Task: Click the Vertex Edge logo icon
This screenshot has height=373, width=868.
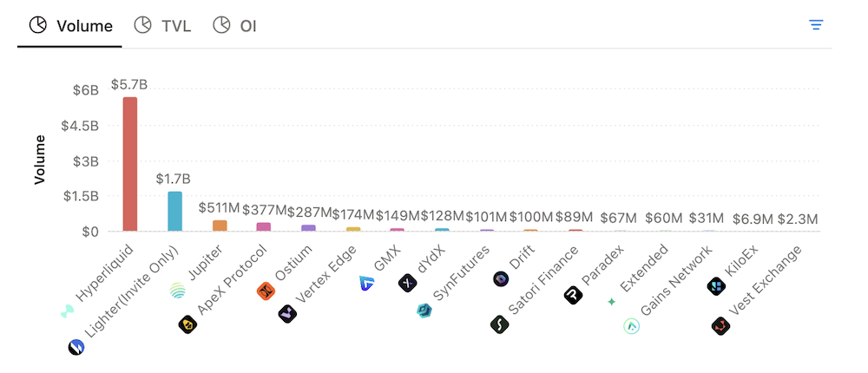Action: coord(287,313)
